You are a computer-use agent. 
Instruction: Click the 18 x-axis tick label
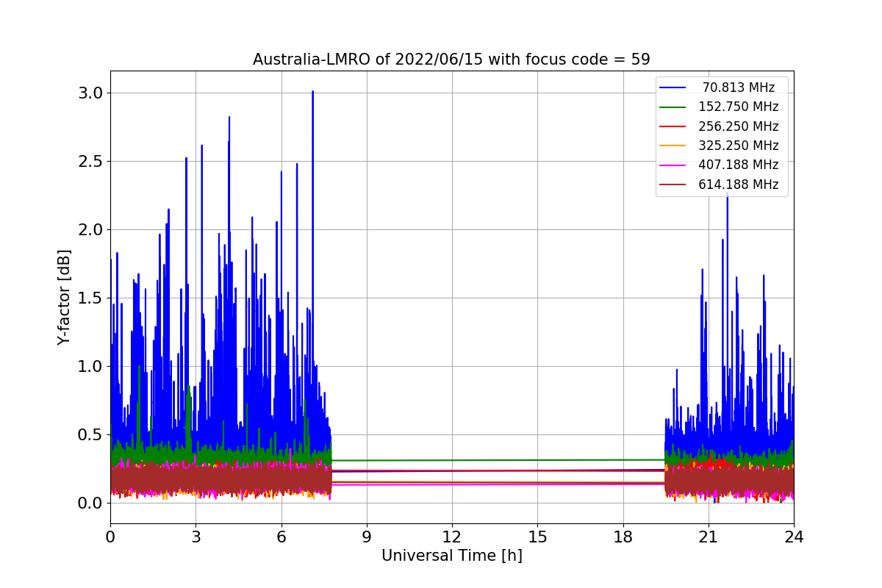[x=623, y=537]
